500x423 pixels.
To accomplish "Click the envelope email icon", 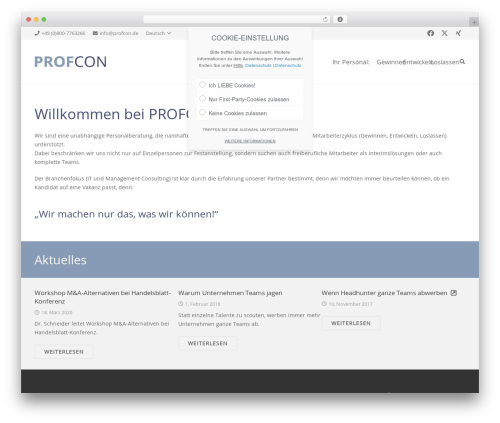I will click(x=95, y=33).
